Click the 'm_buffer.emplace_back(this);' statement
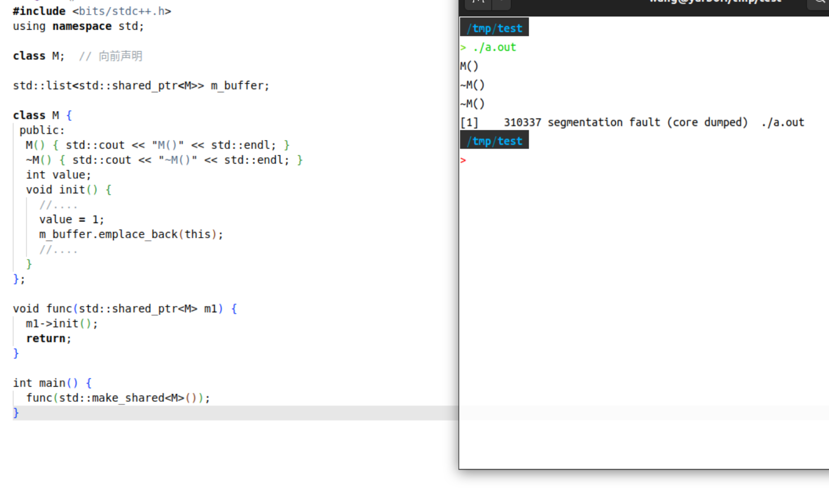 pos(131,235)
